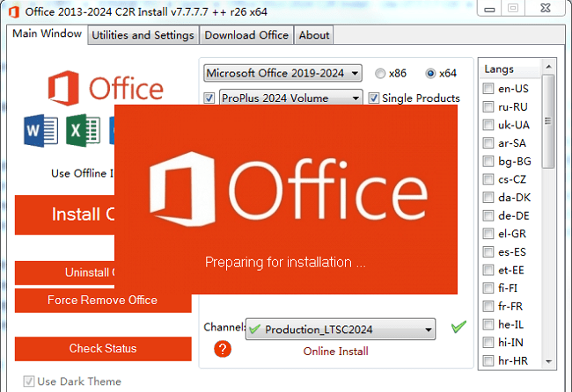Viewport: 572px width, 392px height.
Task: Select the x64 architecture option
Action: (430, 73)
